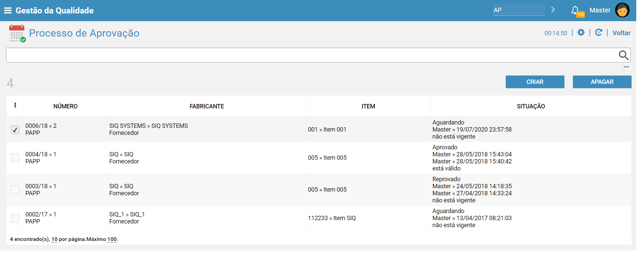The height and width of the screenshot is (253, 644).
Task: Click the arrow next to AP field
Action: click(553, 10)
